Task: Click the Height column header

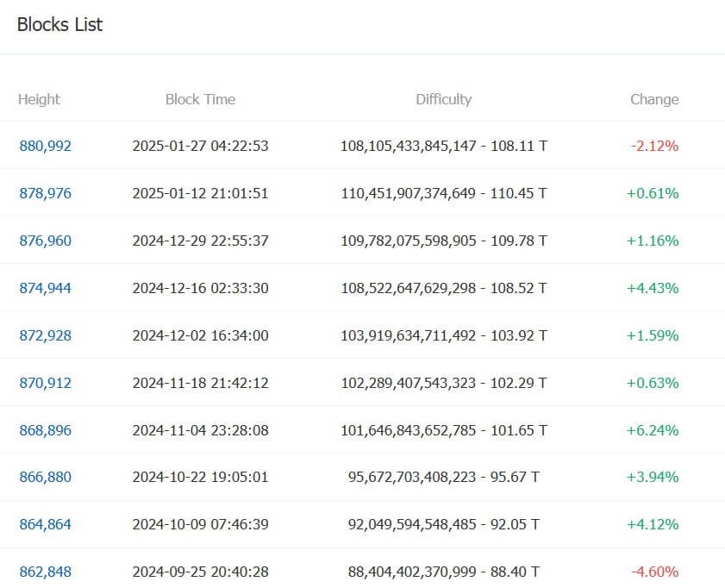Action: coord(39,99)
